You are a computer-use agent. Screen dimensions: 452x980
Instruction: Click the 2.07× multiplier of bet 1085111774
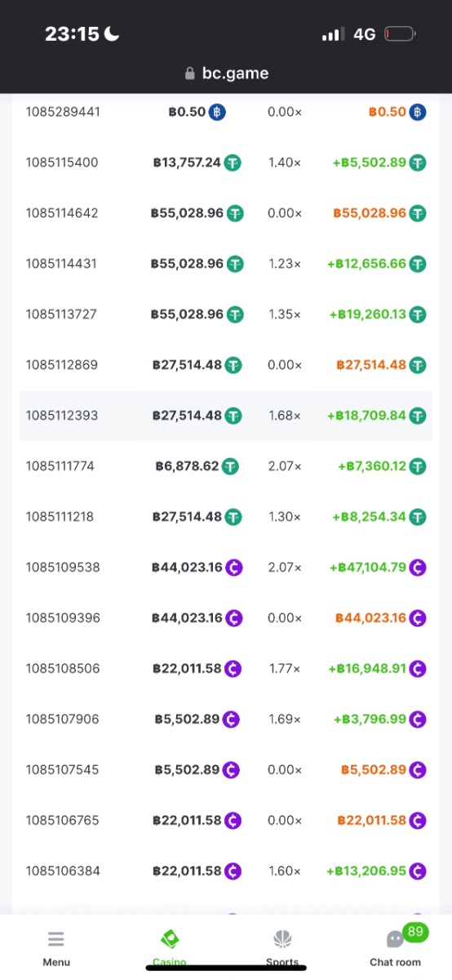285,466
